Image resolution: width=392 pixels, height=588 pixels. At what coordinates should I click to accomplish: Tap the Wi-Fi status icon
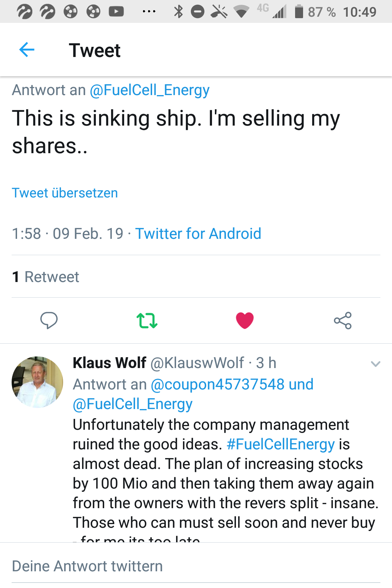click(241, 12)
